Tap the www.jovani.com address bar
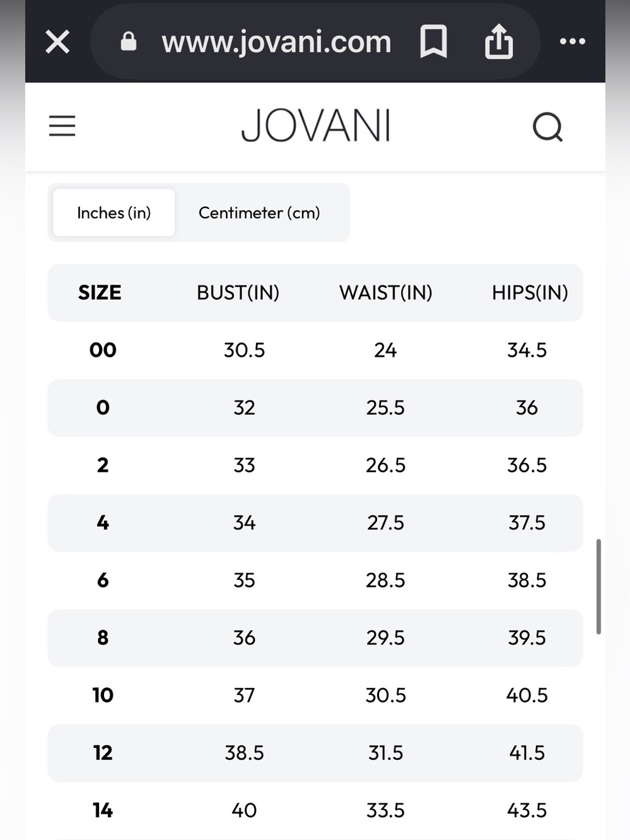 click(x=276, y=42)
